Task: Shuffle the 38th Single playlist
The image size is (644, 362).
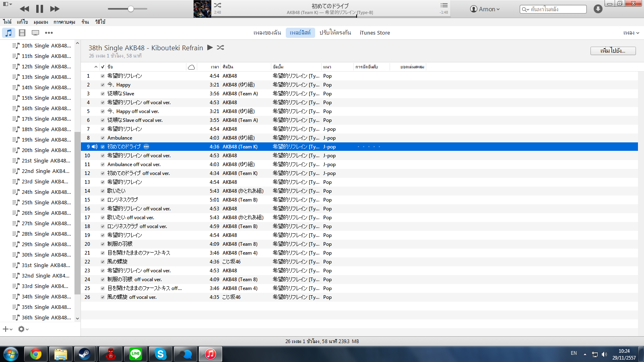Action: tap(220, 47)
